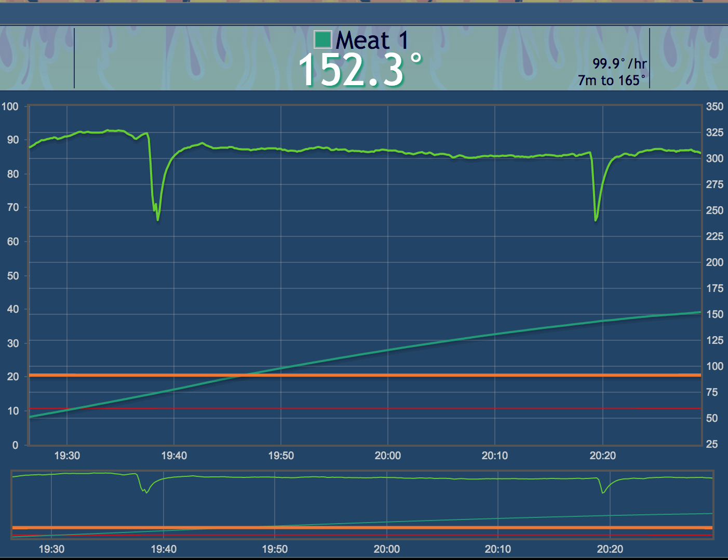Click the 20:00 label on main graph

tap(388, 456)
